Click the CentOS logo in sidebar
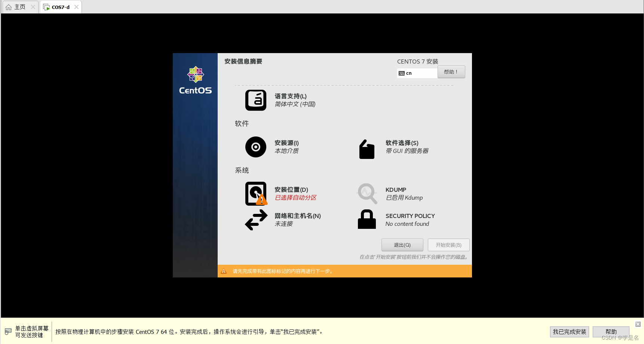Image resolution: width=644 pixels, height=344 pixels. click(195, 80)
